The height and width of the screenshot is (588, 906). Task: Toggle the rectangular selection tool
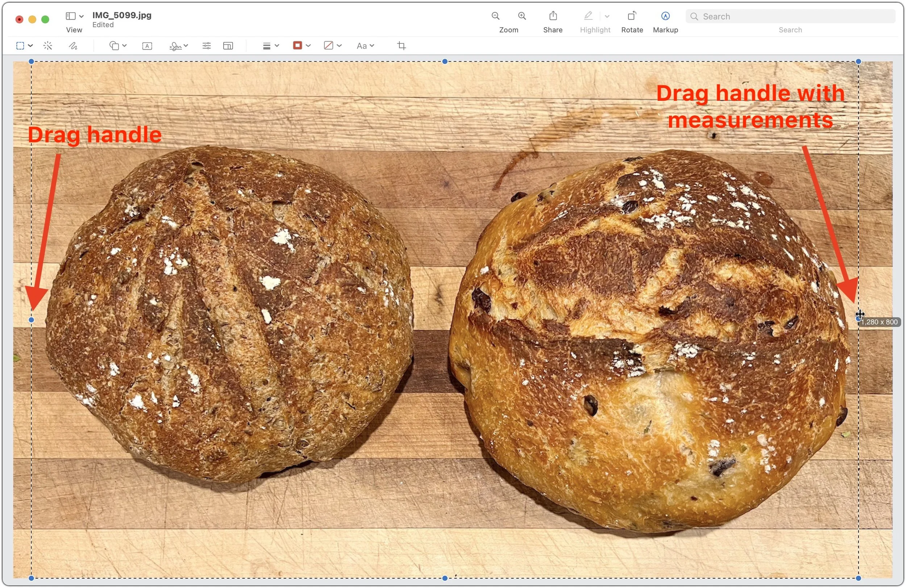coord(20,46)
